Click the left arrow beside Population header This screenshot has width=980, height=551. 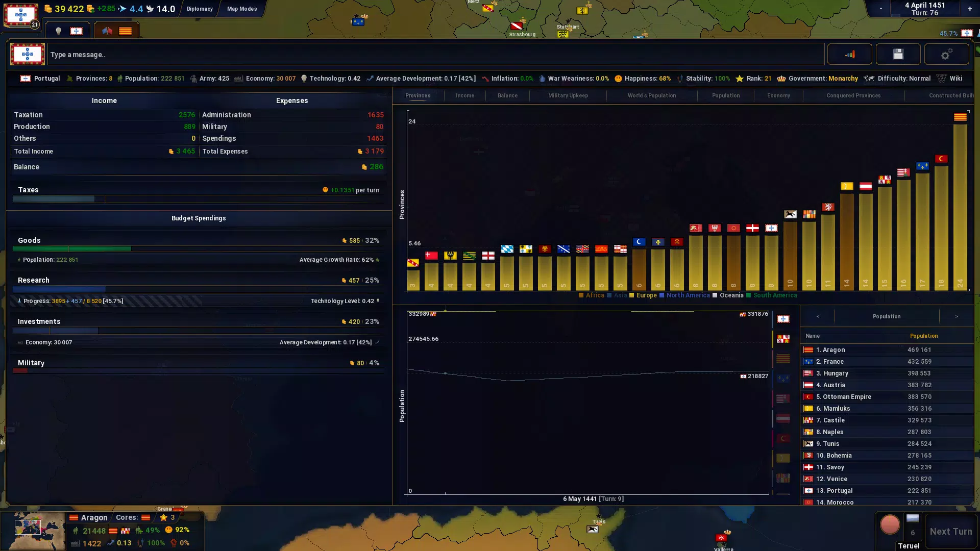point(817,316)
